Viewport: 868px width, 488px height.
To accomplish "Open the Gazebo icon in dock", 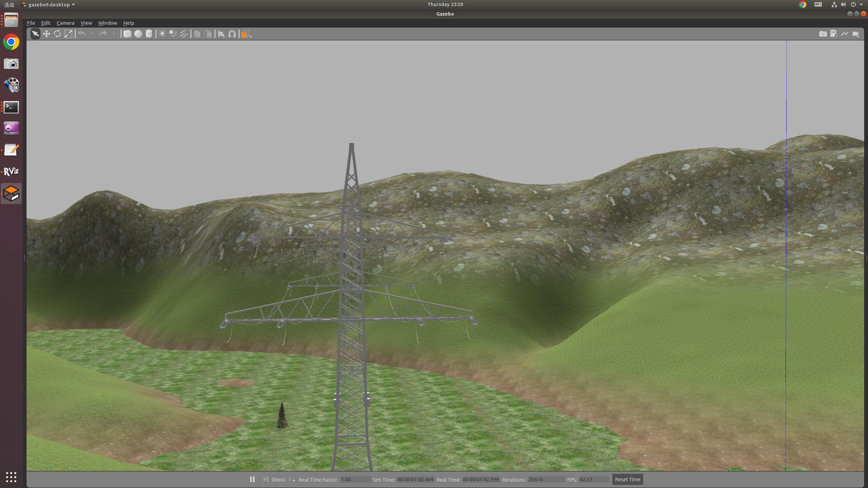I will [11, 194].
